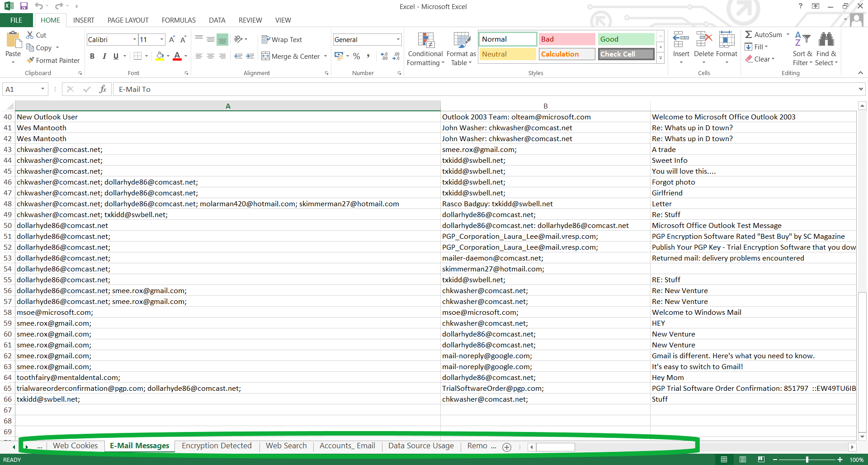Image resolution: width=868 pixels, height=465 pixels.
Task: Switch to Page Layout view icon
Action: [743, 459]
